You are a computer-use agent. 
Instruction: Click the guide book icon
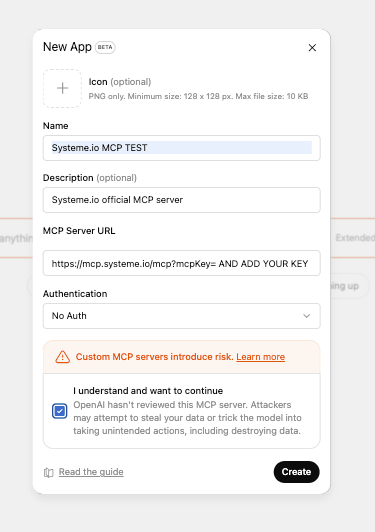tap(49, 472)
